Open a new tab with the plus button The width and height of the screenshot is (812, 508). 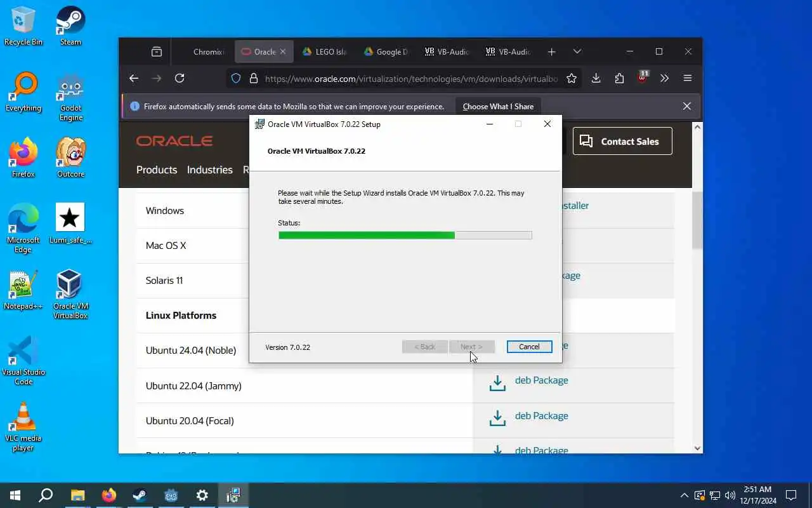point(551,51)
